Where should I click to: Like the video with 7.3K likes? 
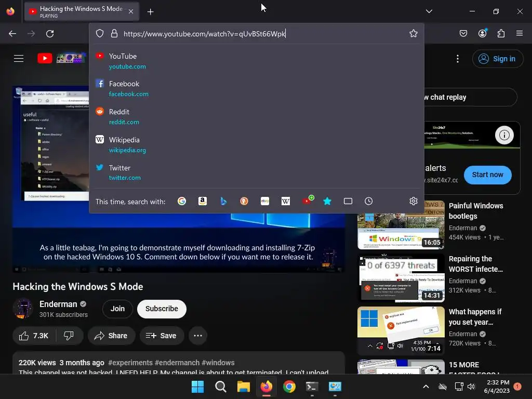(33, 336)
